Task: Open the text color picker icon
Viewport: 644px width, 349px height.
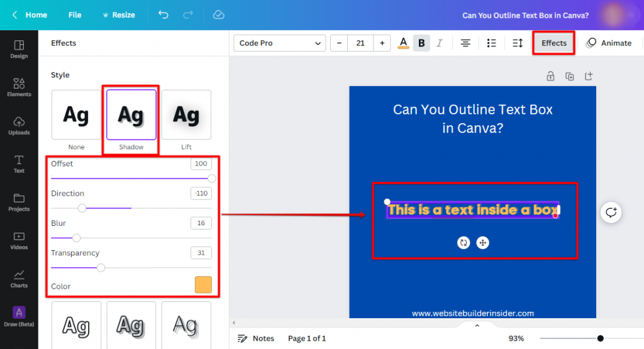Action: [x=403, y=43]
